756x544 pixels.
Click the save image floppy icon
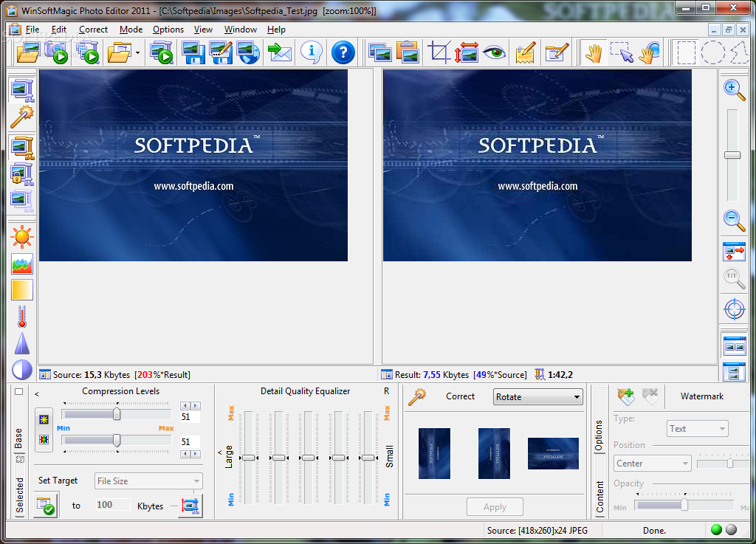194,52
